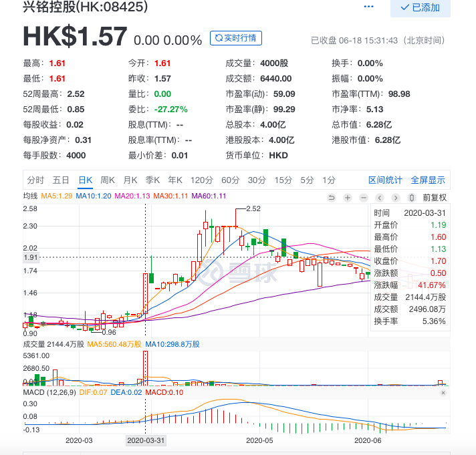
Task: Zoom in chart with plus icon
Action: pyautogui.click(x=348, y=198)
